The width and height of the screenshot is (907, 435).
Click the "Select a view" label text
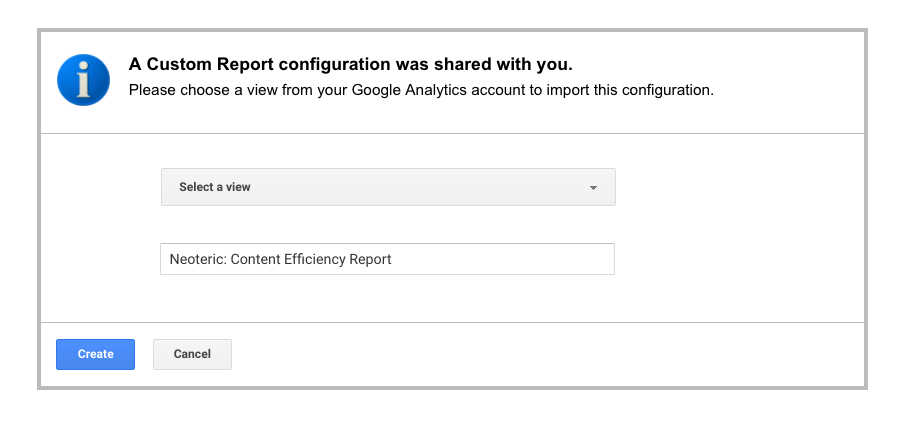(214, 187)
